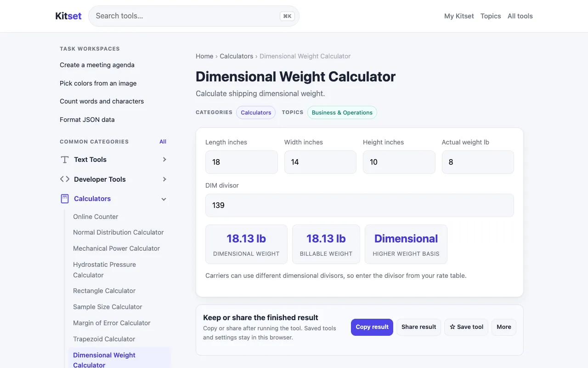The width and height of the screenshot is (588, 368).
Task: Open Format JSON data workspace
Action: [87, 120]
